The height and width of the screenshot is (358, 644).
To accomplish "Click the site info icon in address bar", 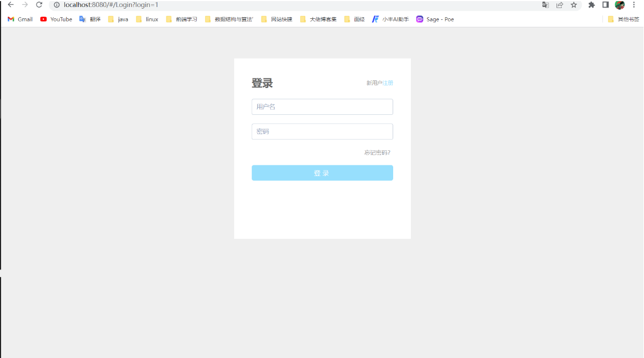I will click(x=56, y=5).
